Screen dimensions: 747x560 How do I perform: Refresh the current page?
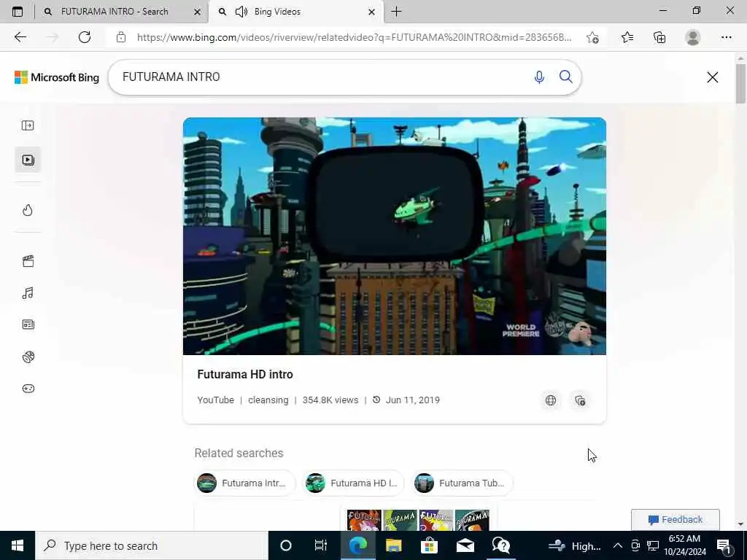click(85, 37)
